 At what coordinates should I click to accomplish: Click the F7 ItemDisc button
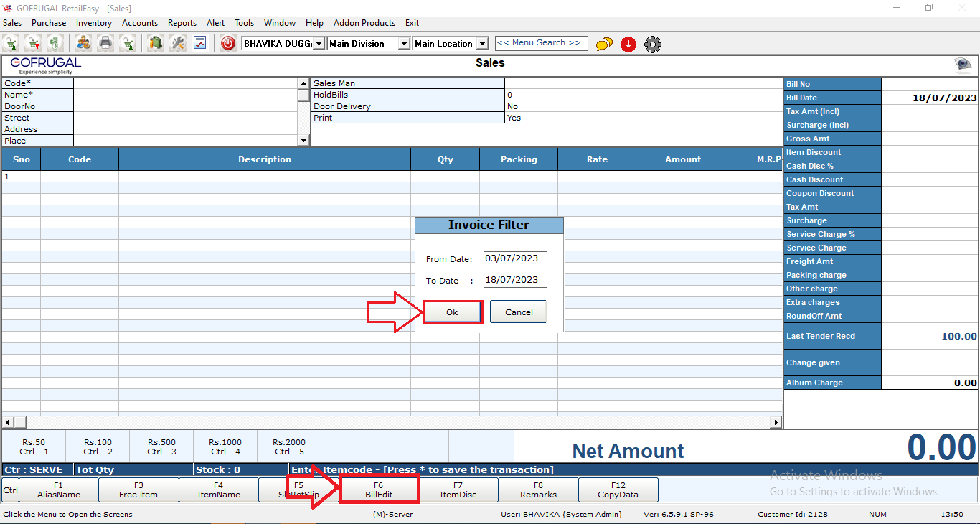[458, 490]
